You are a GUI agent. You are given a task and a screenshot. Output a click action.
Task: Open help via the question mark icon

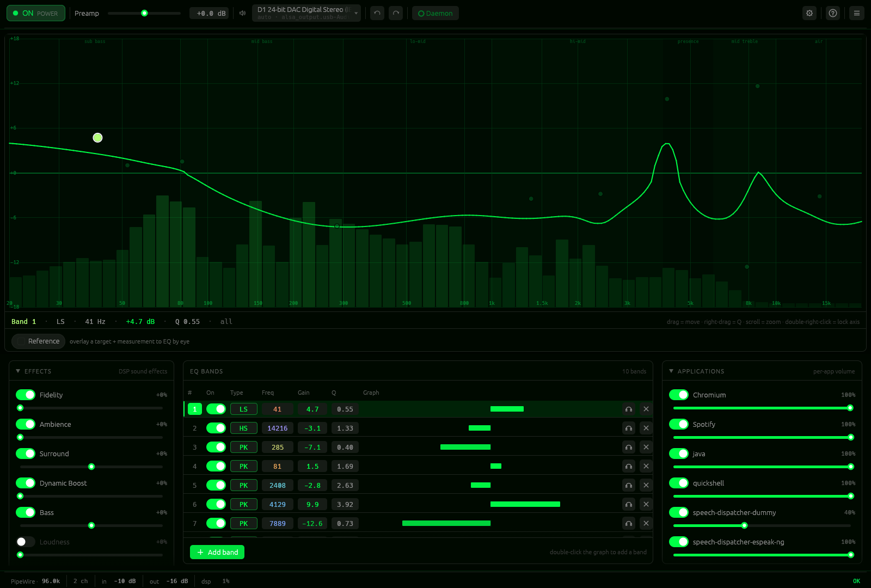tap(833, 13)
